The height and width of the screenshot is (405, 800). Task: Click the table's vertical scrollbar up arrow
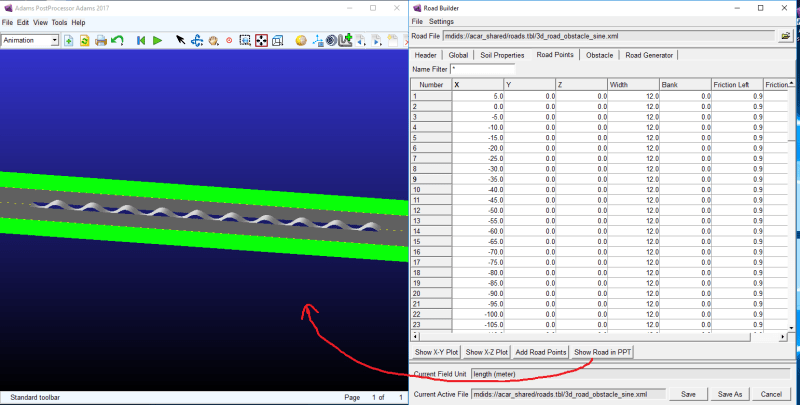(x=791, y=83)
